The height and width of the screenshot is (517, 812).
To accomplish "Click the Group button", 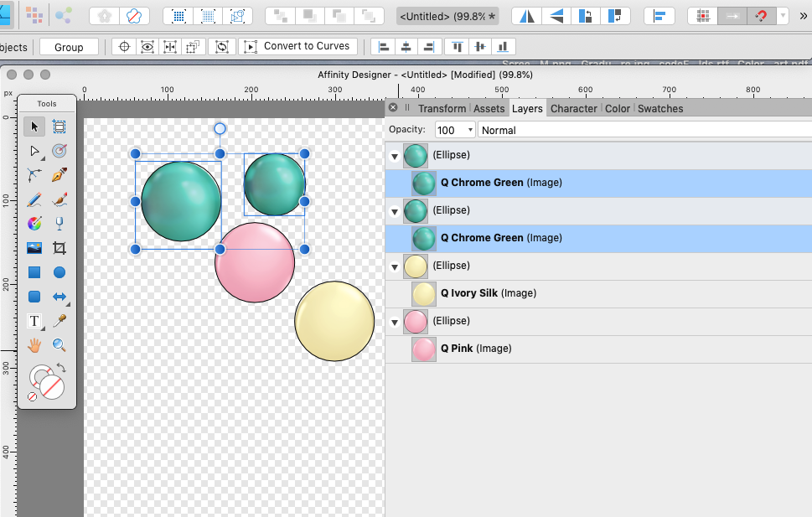I will [x=69, y=46].
